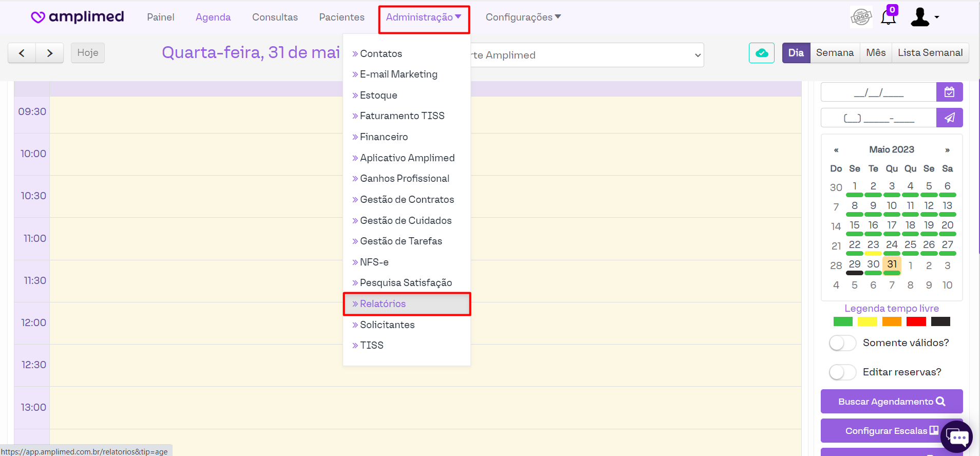The width and height of the screenshot is (980, 456).
Task: Click the Buscar Agendamento button
Action: (x=891, y=402)
